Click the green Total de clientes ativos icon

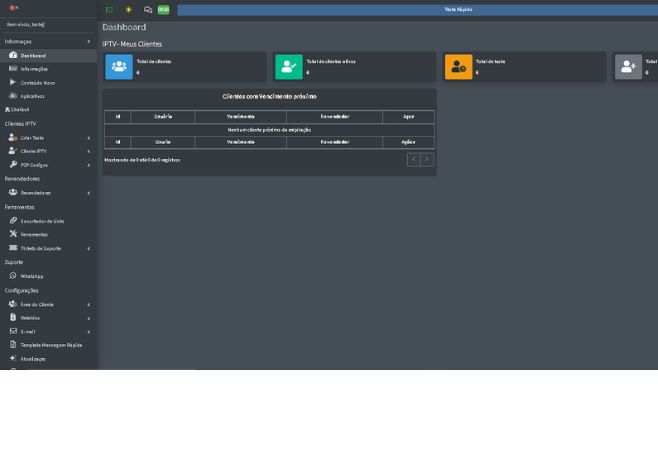288,67
